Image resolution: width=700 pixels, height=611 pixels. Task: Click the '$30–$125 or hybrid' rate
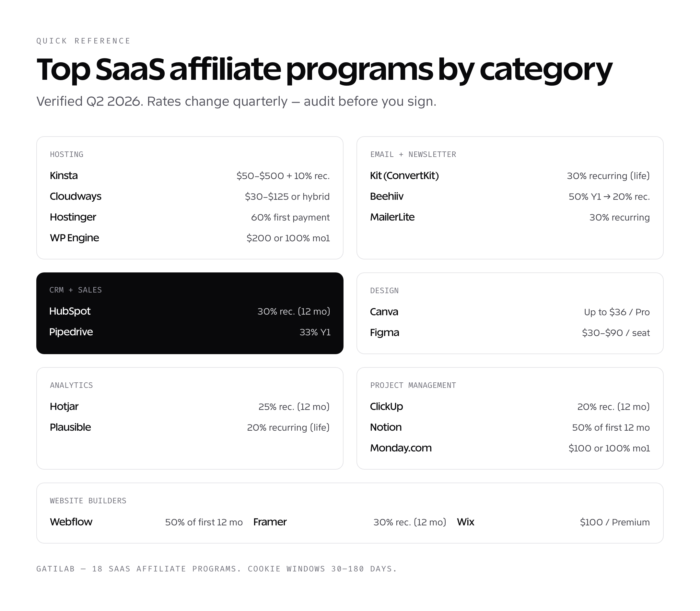coord(287,197)
